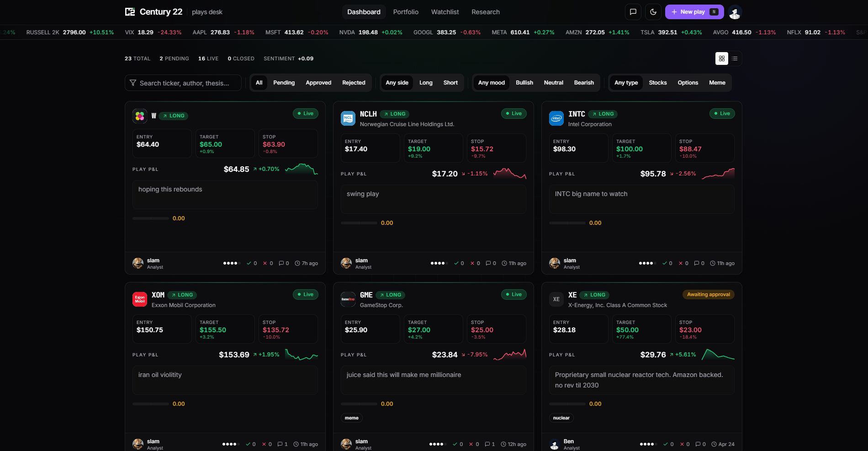
Task: Select the Any side filter
Action: click(397, 83)
